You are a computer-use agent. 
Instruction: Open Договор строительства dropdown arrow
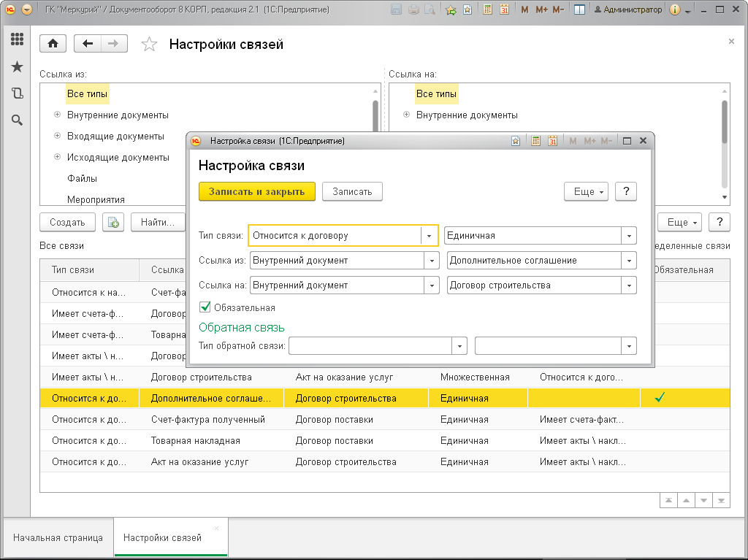pos(629,285)
